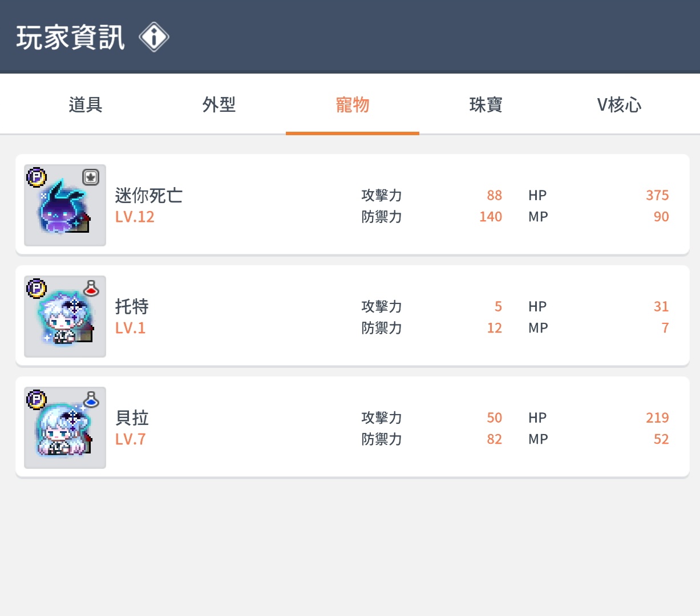Click the 托特 pet thumbnail
This screenshot has height=616, width=700.
pos(65,317)
